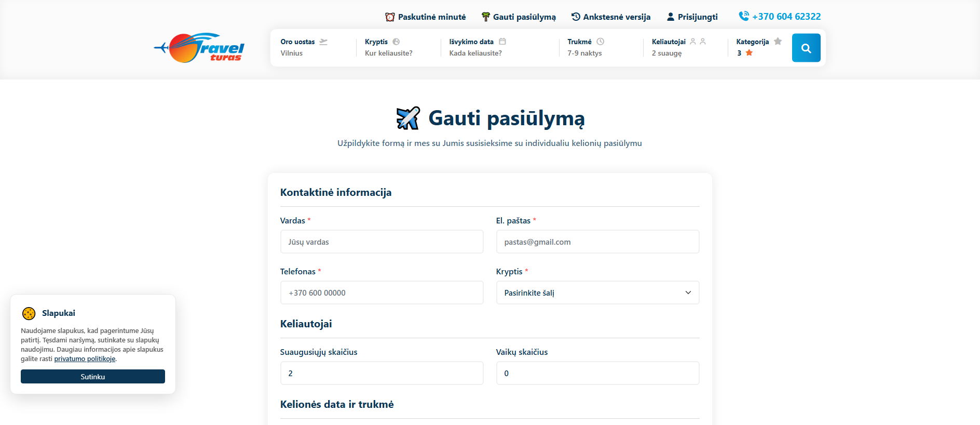This screenshot has width=980, height=425.
Task: Click the blue search magnifier button
Action: (806, 48)
